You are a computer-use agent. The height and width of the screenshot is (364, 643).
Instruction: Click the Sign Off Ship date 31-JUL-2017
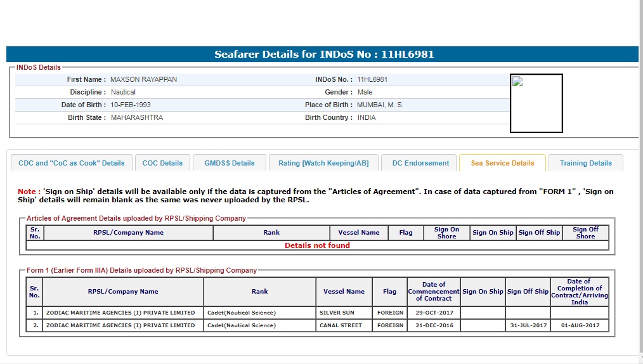pyautogui.click(x=528, y=325)
